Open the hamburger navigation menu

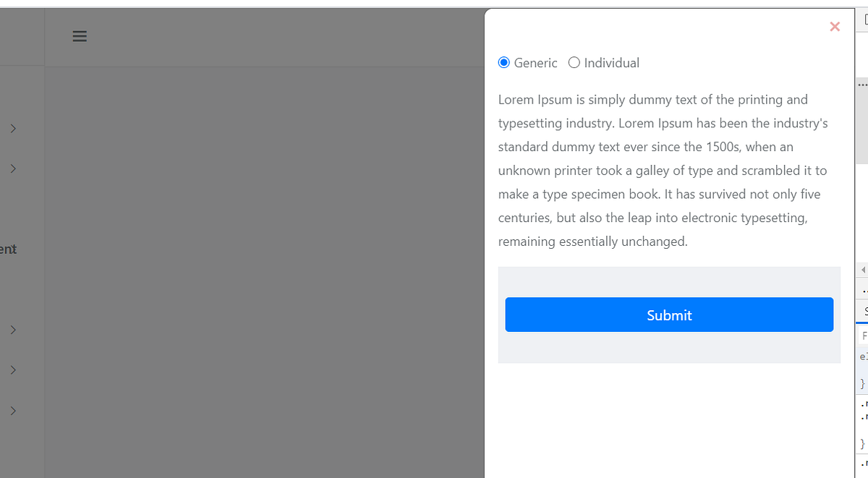point(80,36)
